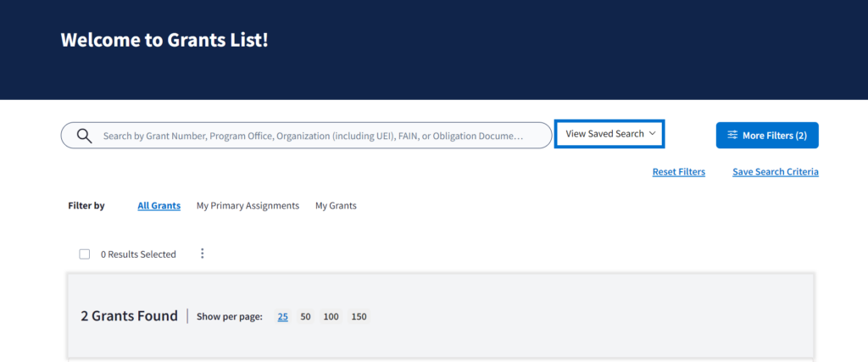This screenshot has height=362, width=868.
Task: Click the Save Search Criteria link
Action: (775, 172)
